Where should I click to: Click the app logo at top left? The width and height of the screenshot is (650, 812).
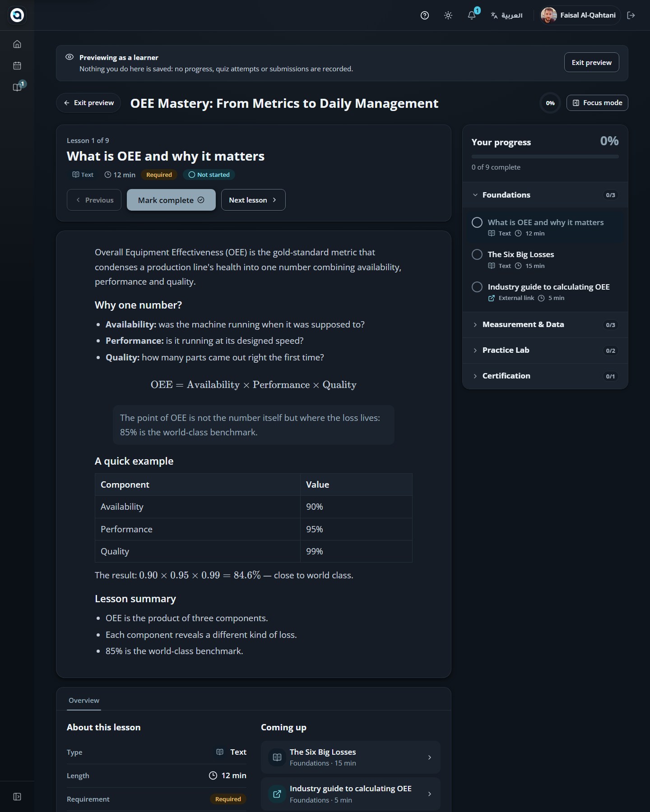pyautogui.click(x=17, y=15)
